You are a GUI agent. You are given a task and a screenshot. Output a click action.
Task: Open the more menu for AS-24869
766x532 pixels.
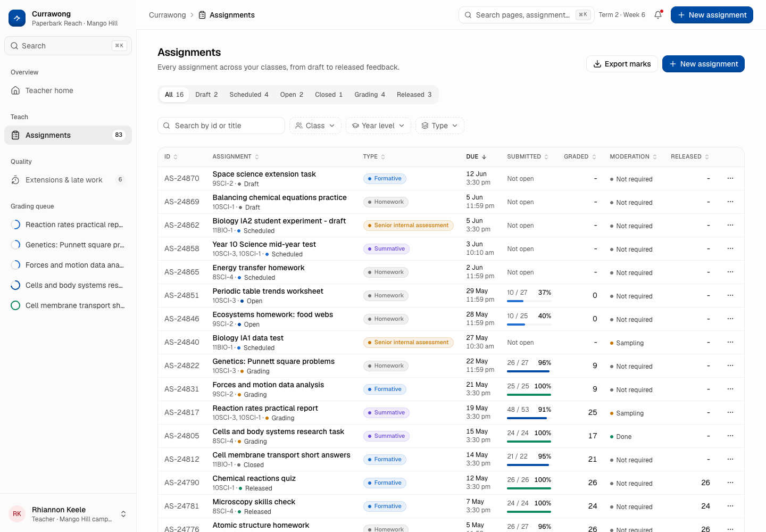[x=730, y=202]
